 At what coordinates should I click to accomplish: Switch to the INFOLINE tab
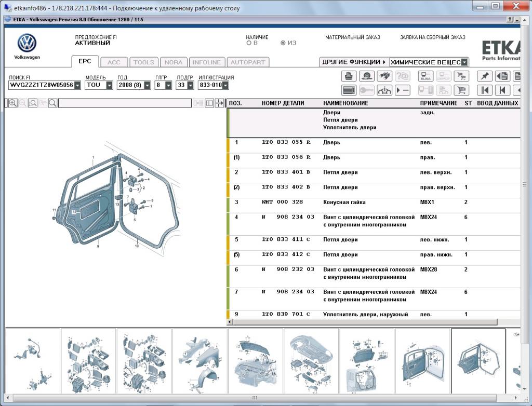(x=207, y=62)
